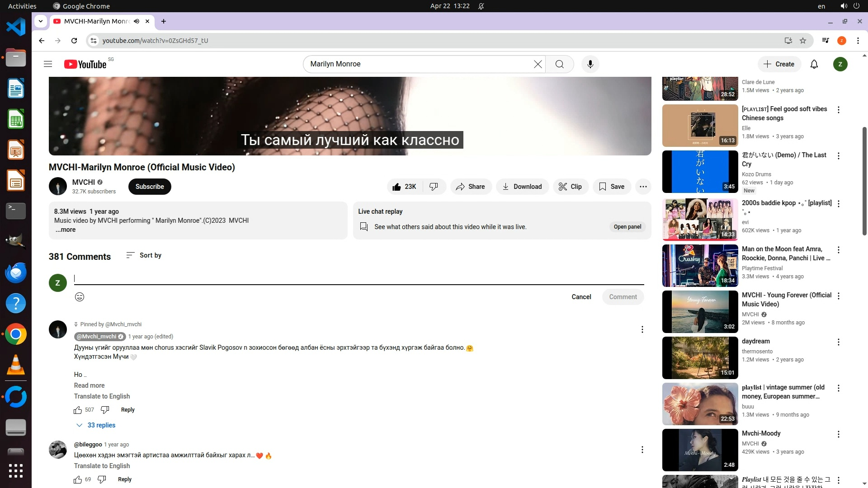Bookmark this page with star icon

point(803,41)
